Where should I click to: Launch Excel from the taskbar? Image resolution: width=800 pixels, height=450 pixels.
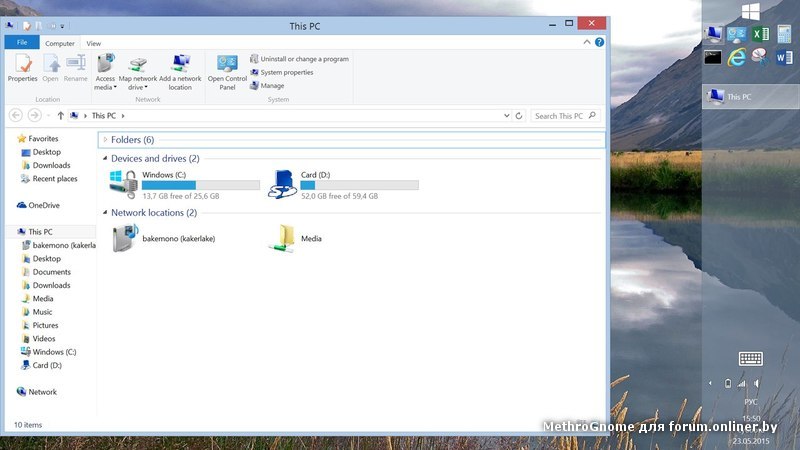click(x=760, y=34)
